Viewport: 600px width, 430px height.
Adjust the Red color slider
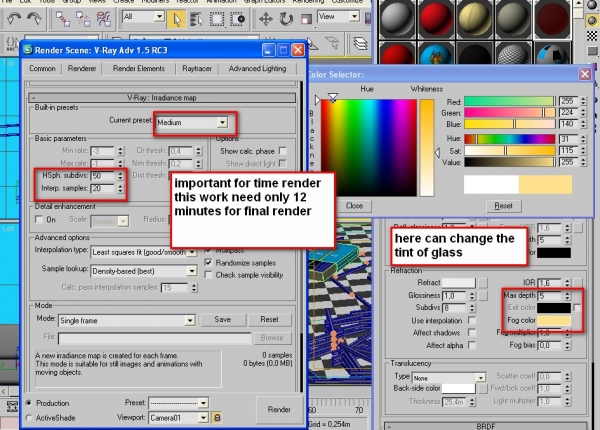point(510,101)
